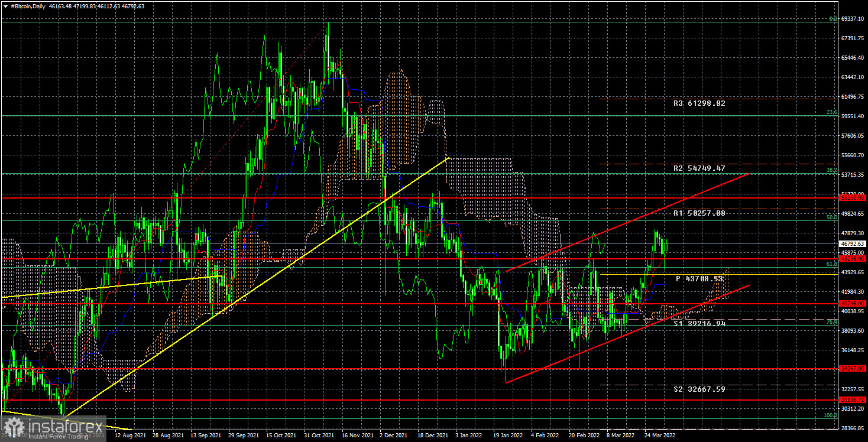The width and height of the screenshot is (868, 442).
Task: Select the lower red channel line
Action: (628, 333)
